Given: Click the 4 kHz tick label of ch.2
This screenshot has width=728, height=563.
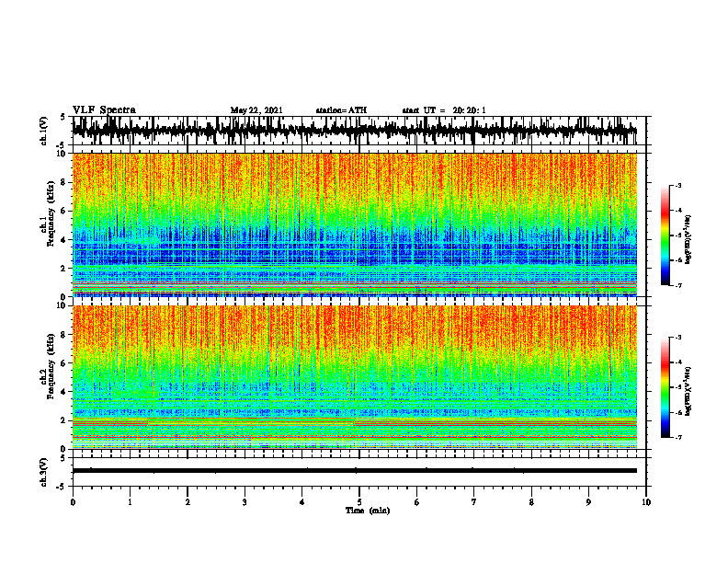Looking at the screenshot, I should (x=63, y=392).
